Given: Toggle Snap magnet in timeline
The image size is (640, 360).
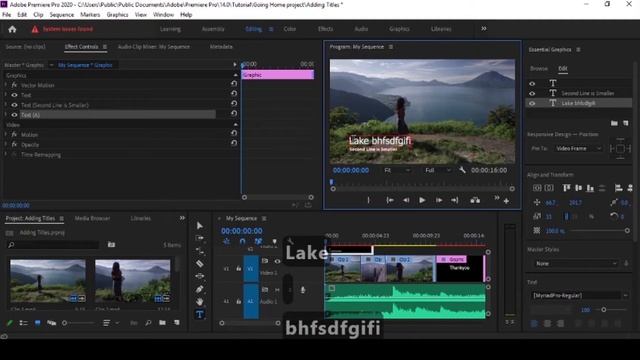Looking at the screenshot, I should pyautogui.click(x=242, y=241).
